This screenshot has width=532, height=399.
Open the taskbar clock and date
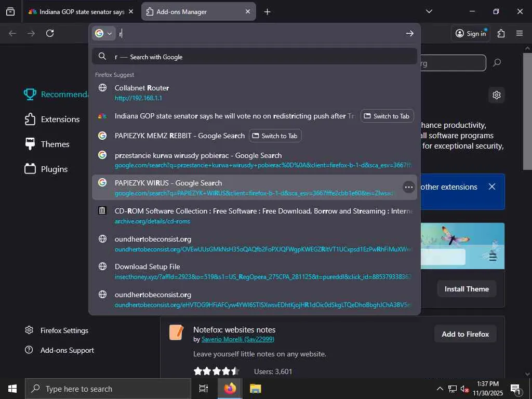(x=488, y=389)
